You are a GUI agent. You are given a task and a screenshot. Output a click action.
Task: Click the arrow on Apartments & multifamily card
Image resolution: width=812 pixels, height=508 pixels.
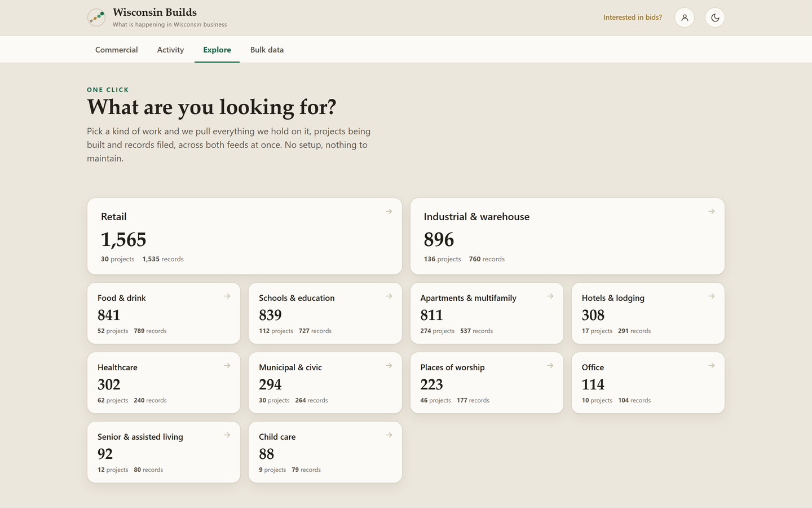point(550,296)
